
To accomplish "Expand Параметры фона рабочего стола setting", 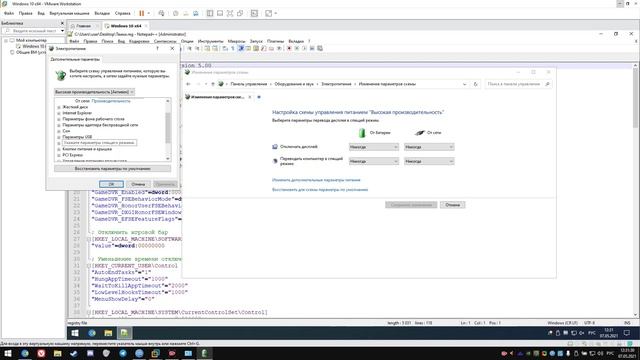I will 59,119.
